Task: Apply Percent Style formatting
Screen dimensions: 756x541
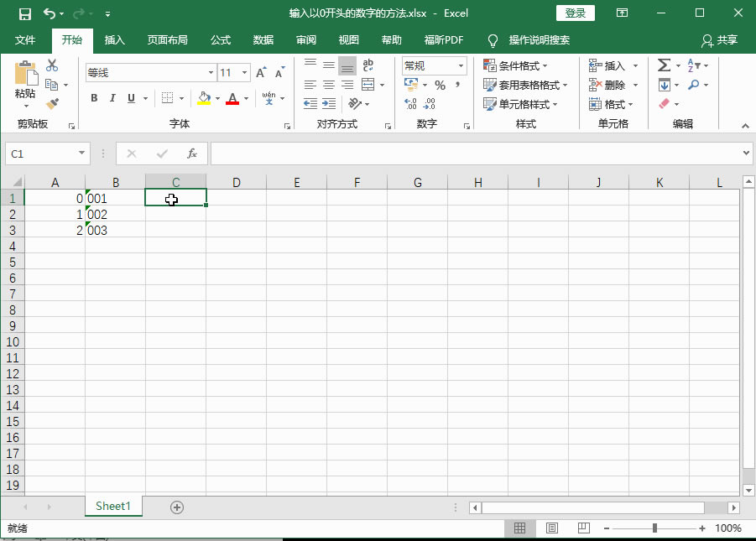Action: tap(439, 85)
